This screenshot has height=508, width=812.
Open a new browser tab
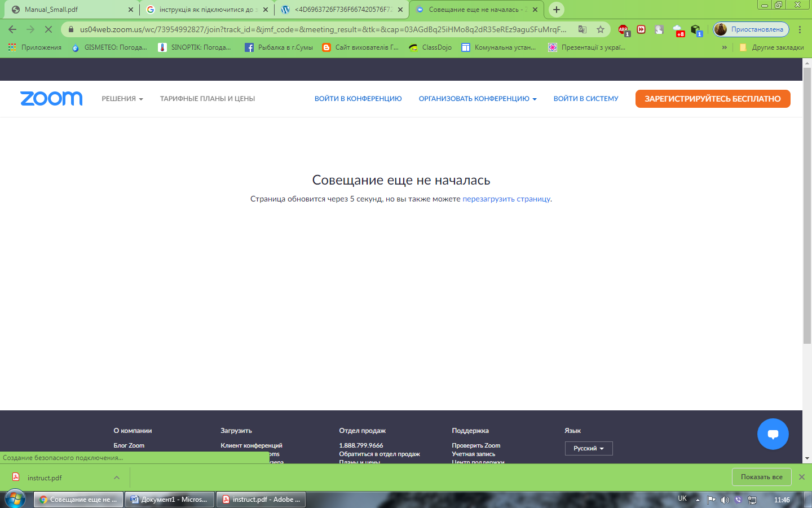[x=557, y=10]
